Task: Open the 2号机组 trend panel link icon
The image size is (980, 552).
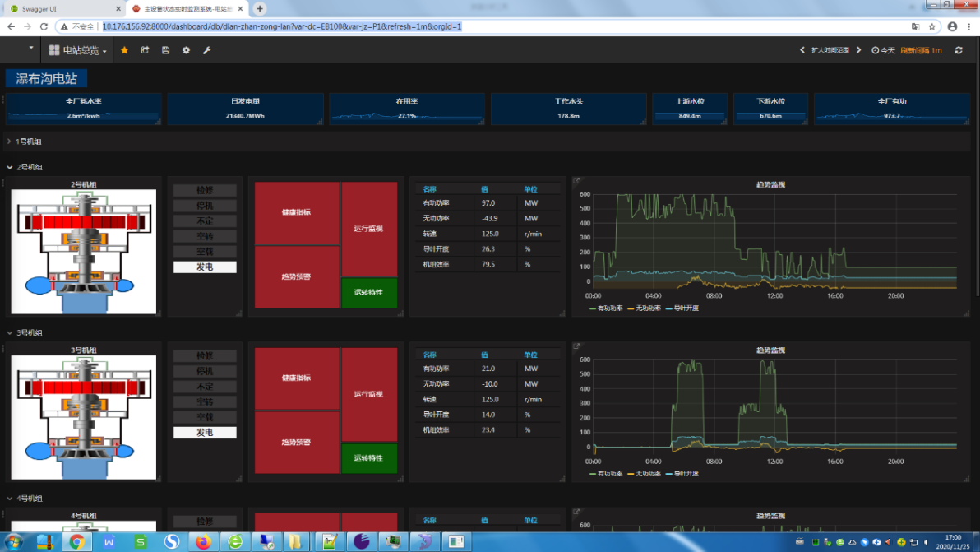Action: (x=576, y=181)
